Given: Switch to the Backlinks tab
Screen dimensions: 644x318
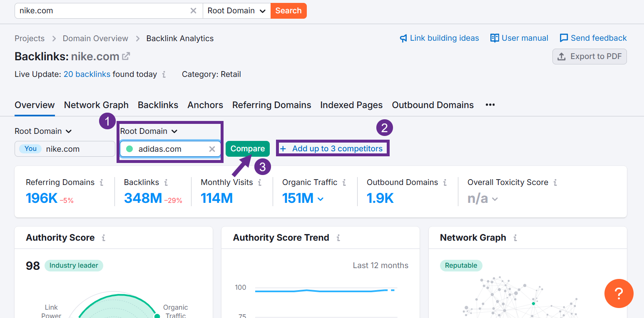Looking at the screenshot, I should point(158,105).
